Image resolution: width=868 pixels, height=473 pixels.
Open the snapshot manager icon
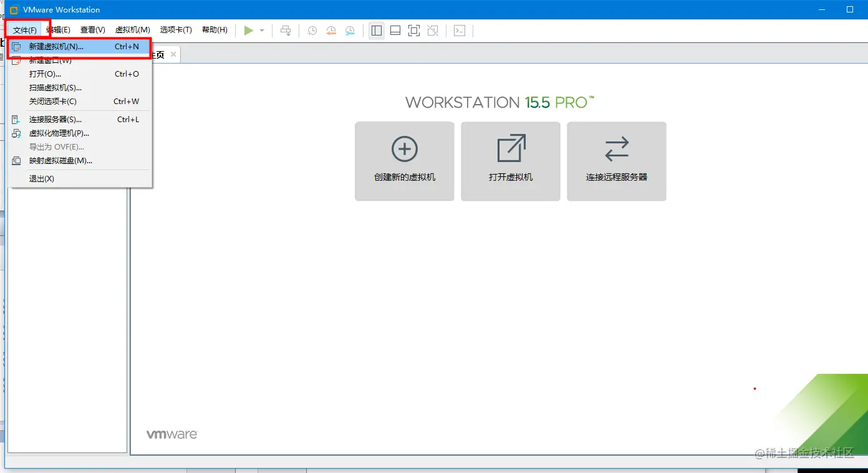(x=350, y=31)
